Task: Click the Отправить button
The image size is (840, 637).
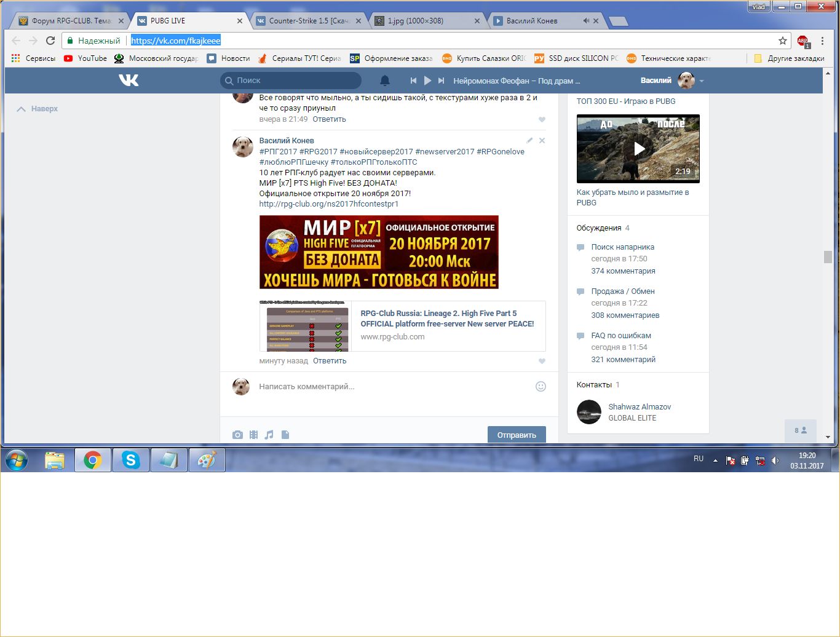Action: click(517, 435)
